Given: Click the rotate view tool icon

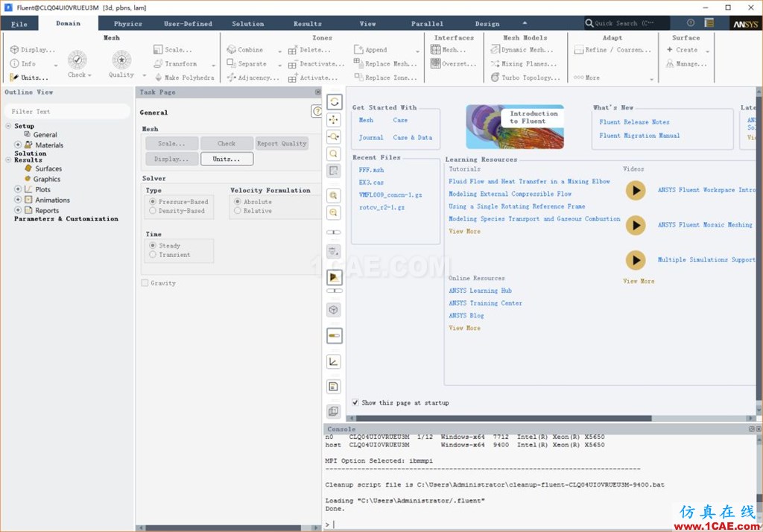Looking at the screenshot, I should pos(334,102).
